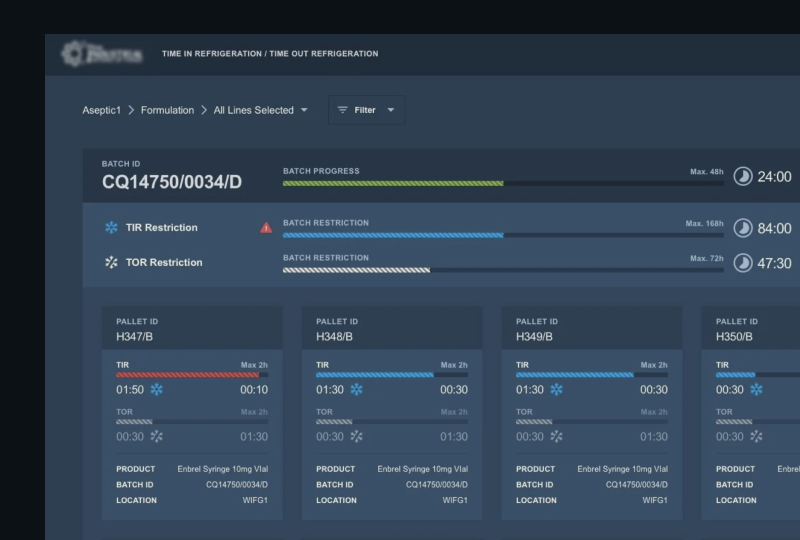Click the TIR snowflake icon on pallet H350/B
This screenshot has height=540, width=800.
tap(757, 390)
